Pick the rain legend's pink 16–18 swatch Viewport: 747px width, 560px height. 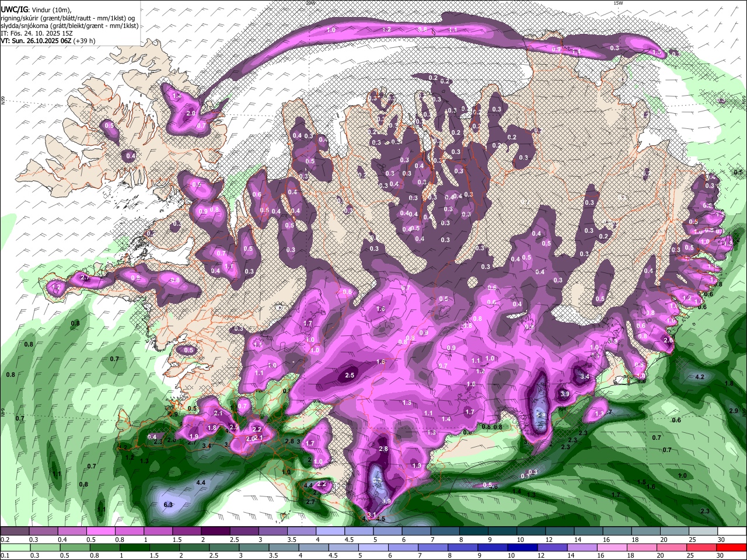[x=612, y=547]
